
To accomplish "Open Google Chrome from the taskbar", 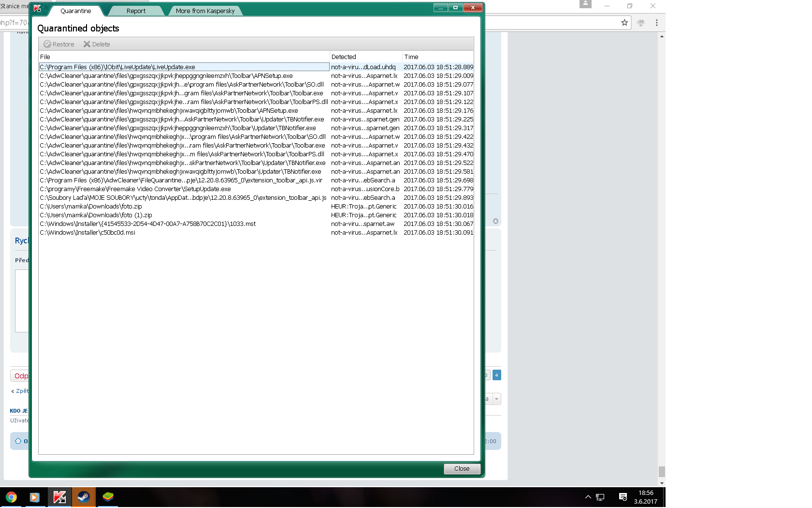I will pyautogui.click(x=11, y=497).
